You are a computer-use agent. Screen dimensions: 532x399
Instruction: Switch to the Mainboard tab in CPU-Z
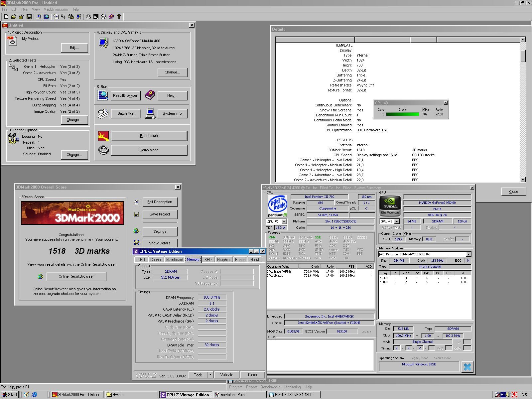click(x=175, y=260)
